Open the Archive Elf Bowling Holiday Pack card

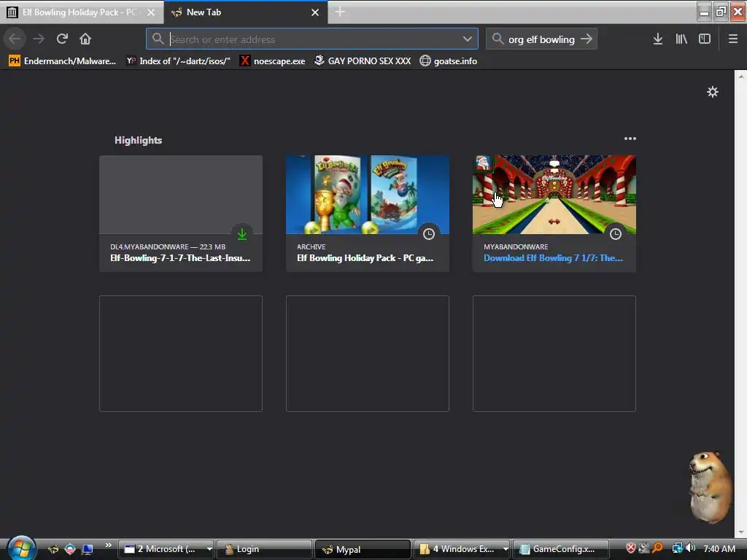[x=368, y=214]
